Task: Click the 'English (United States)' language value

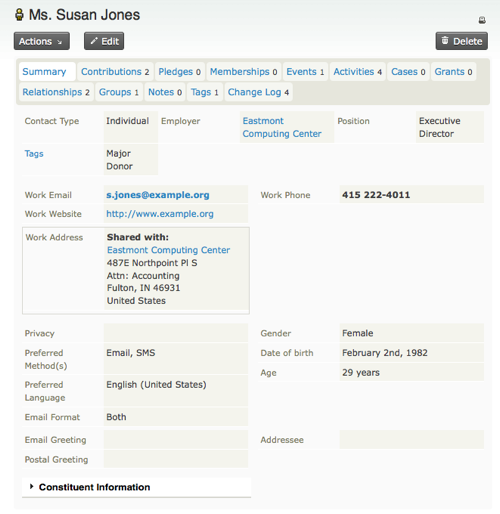Action: pos(156,385)
